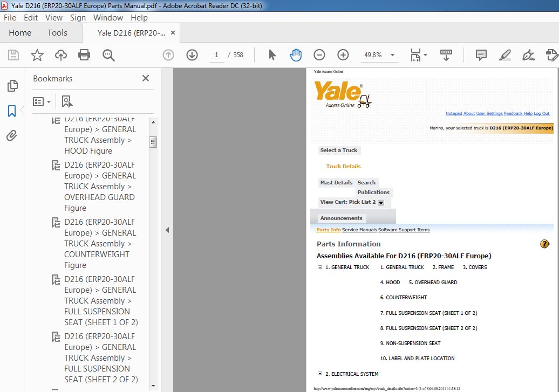The width and height of the screenshot is (559, 392).
Task: Click the bookmarks scrollbar thumb
Action: click(x=153, y=142)
